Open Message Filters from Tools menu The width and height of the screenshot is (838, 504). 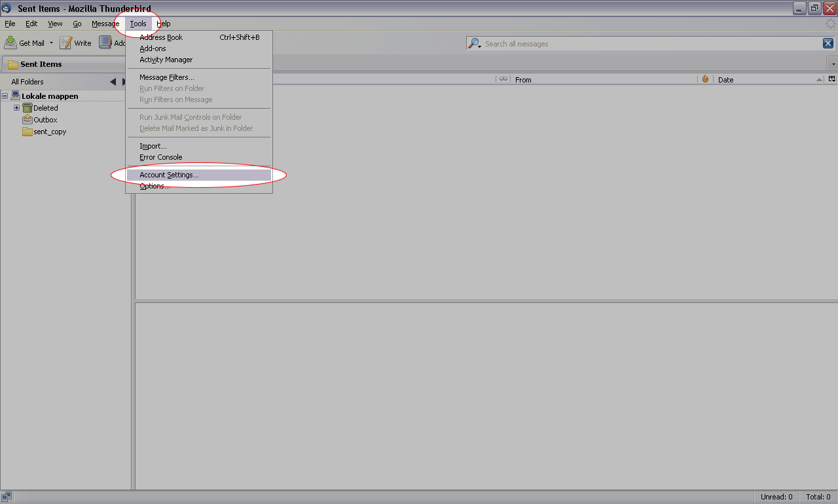166,77
